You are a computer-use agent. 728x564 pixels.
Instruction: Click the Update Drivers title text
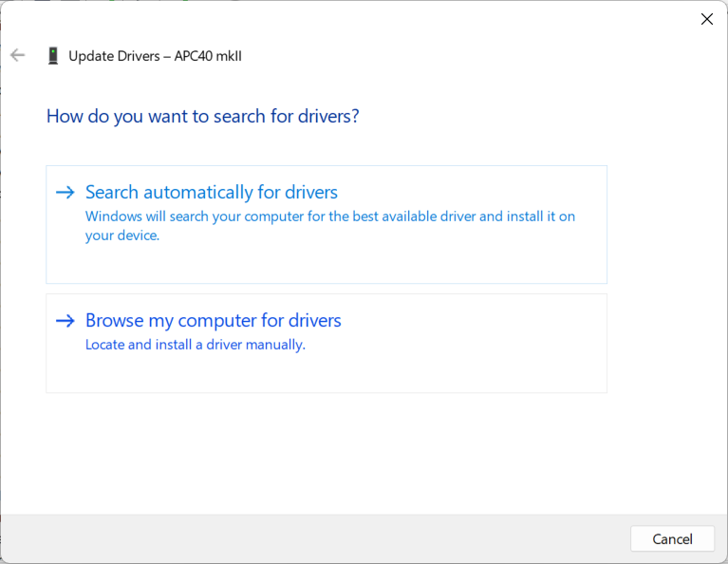coord(114,56)
